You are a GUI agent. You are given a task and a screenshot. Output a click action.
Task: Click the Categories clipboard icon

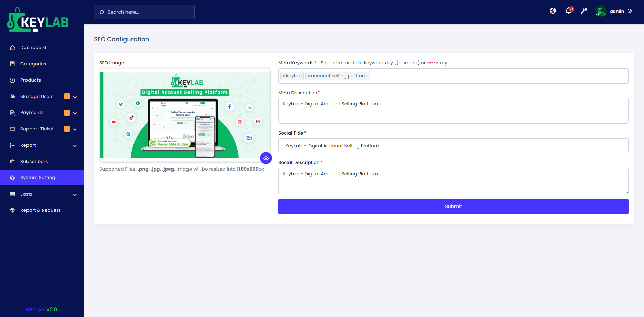coord(12,64)
